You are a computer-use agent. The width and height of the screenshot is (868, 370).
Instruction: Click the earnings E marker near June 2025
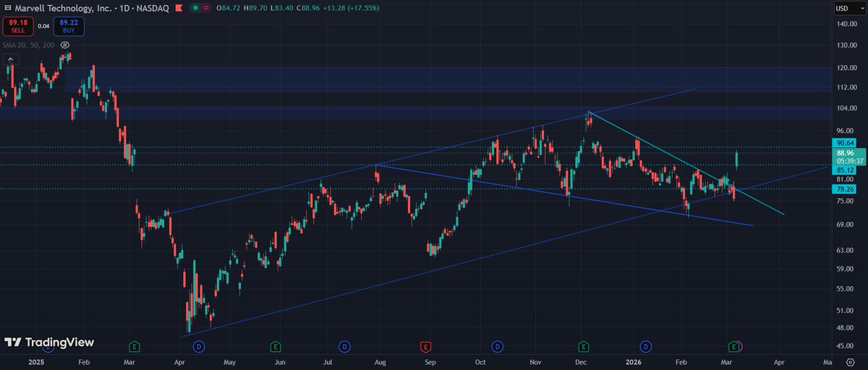click(x=275, y=347)
